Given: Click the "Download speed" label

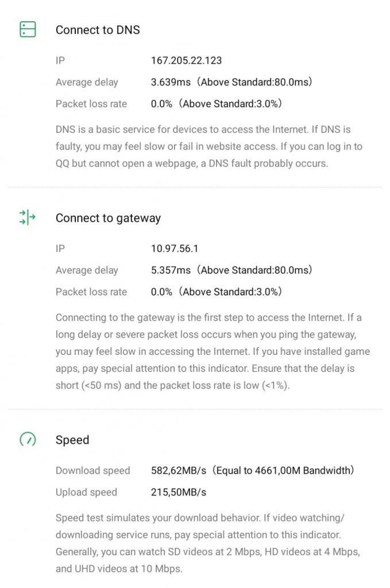Looking at the screenshot, I should (x=92, y=471).
